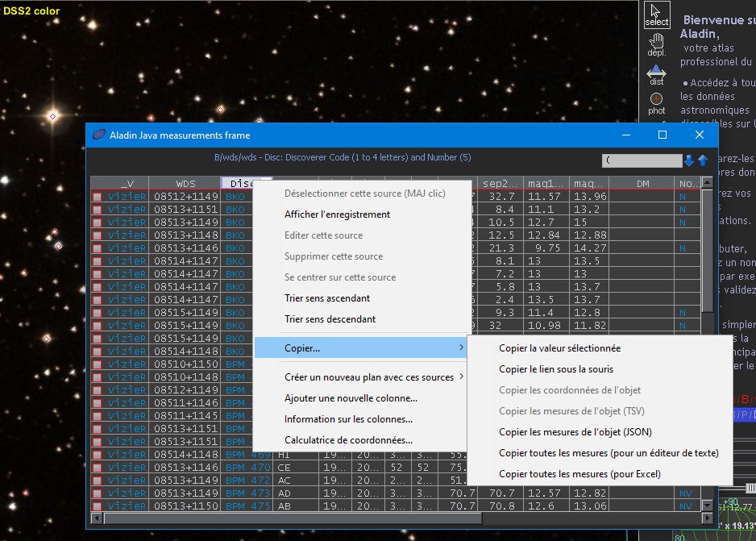Click the '_V' column header

tap(127, 184)
